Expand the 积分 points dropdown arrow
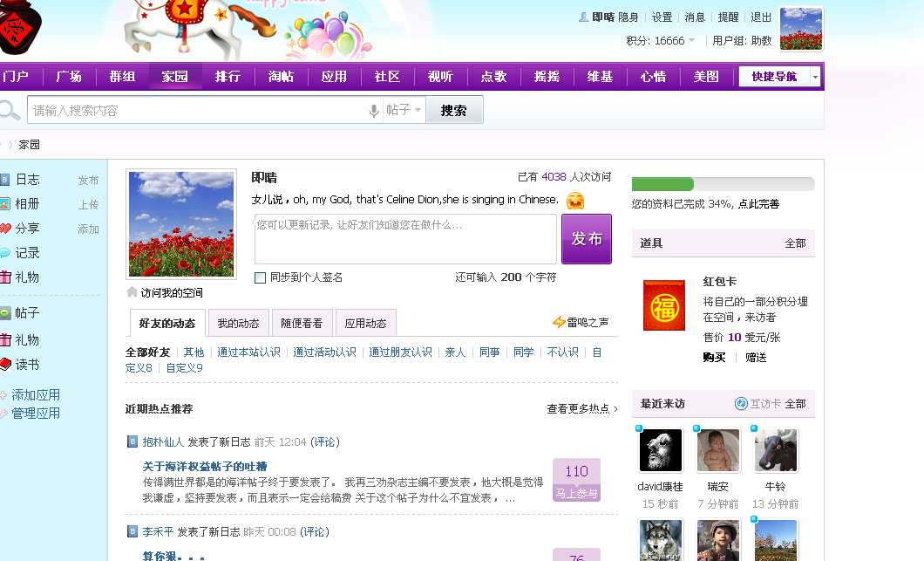 point(692,41)
